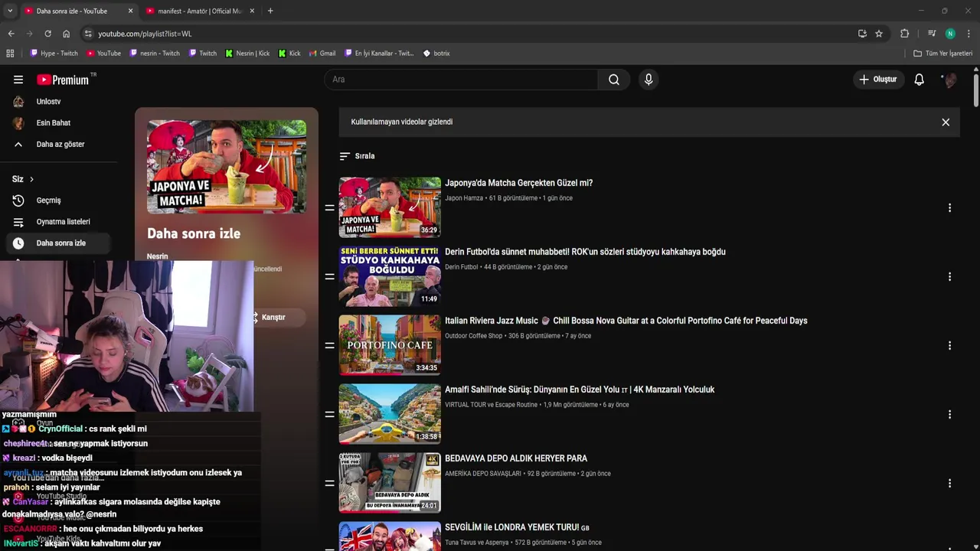Open Japonya'da Matcha video thumbnail
The image size is (980, 551).
click(390, 207)
